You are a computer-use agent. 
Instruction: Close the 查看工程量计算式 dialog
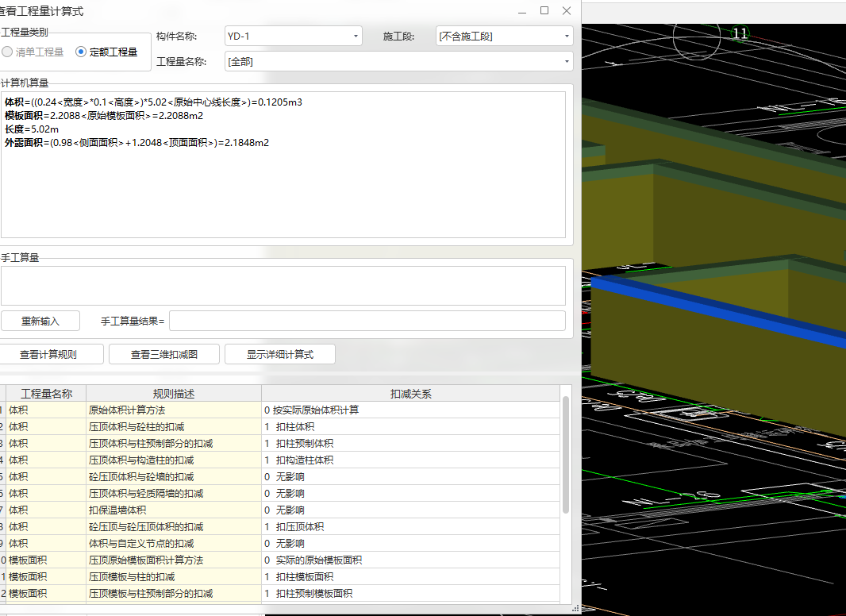coord(567,11)
